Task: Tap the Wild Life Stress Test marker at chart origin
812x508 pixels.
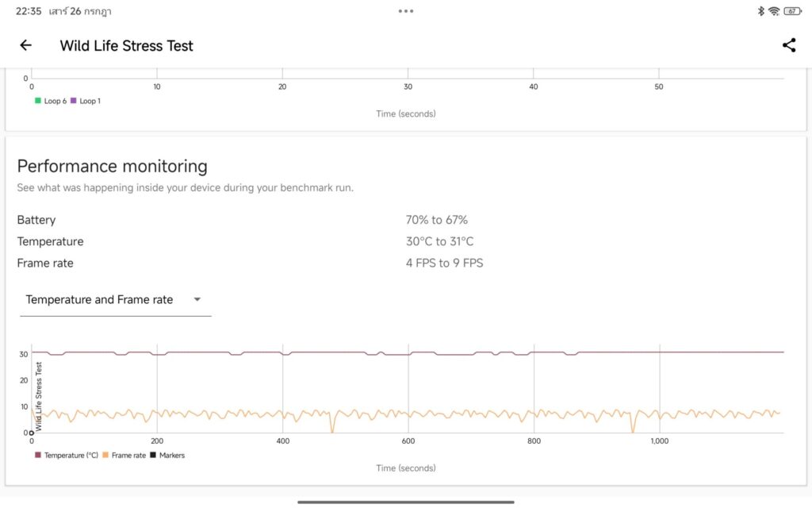Action: click(x=32, y=433)
